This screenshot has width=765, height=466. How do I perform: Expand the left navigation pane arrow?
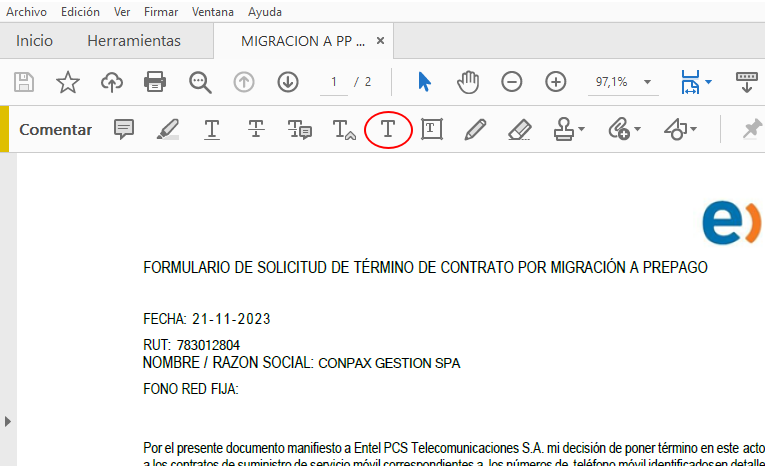7,421
